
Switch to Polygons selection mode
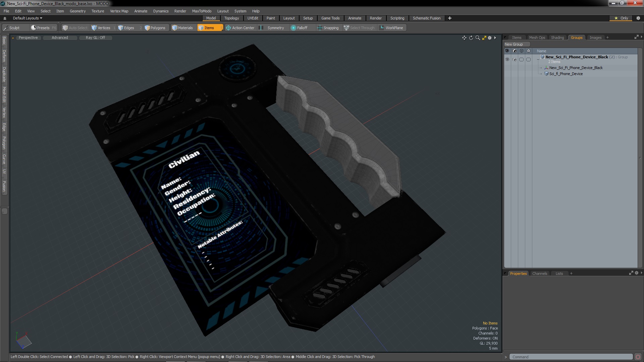[x=155, y=28]
